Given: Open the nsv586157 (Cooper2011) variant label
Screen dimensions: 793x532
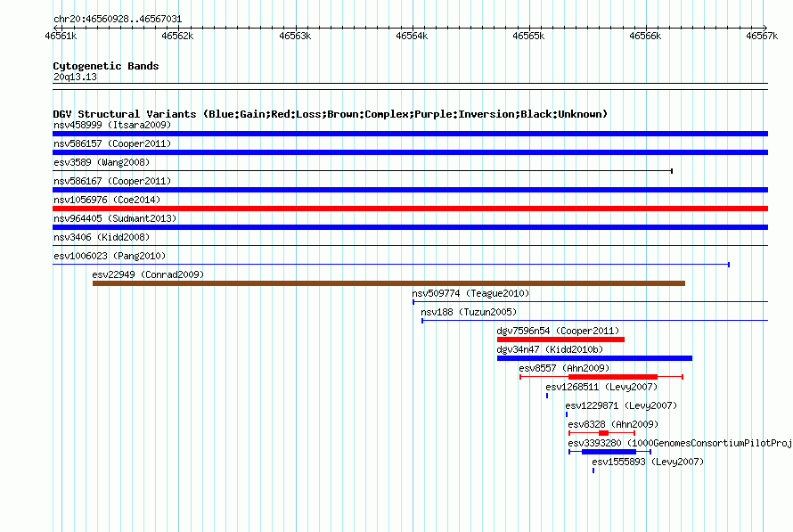Looking at the screenshot, I should (112, 143).
